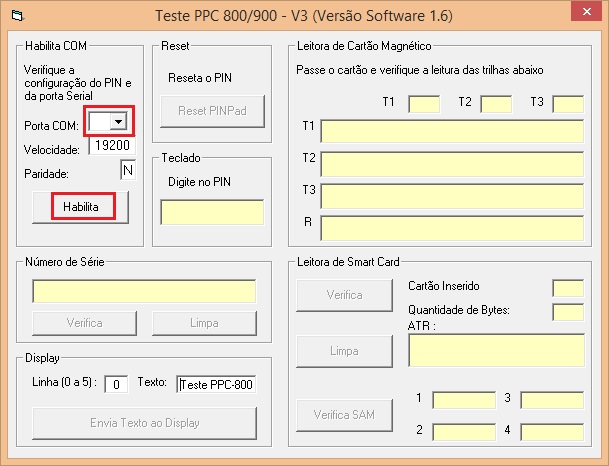Open the Porta COM dropdown
609x466 pixels.
[119, 121]
